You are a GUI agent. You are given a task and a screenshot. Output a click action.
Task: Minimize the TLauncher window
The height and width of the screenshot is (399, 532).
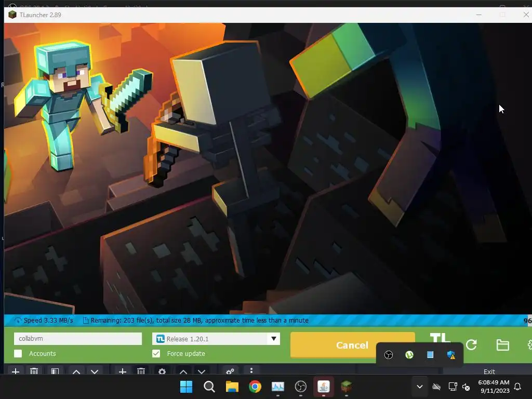tap(478, 15)
